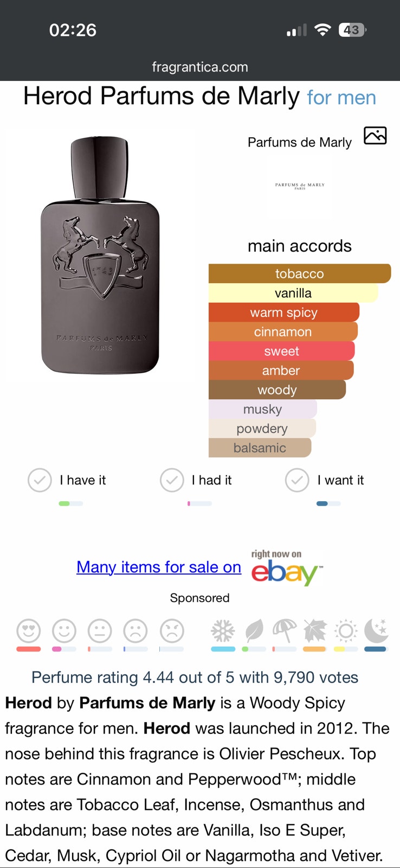Vote night with the moon icon

[376, 631]
